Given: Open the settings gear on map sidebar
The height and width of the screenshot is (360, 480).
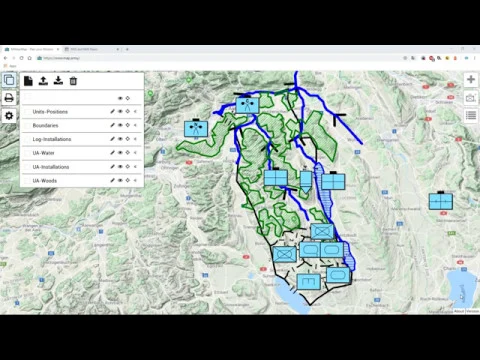Looking at the screenshot, I should pyautogui.click(x=9, y=116).
